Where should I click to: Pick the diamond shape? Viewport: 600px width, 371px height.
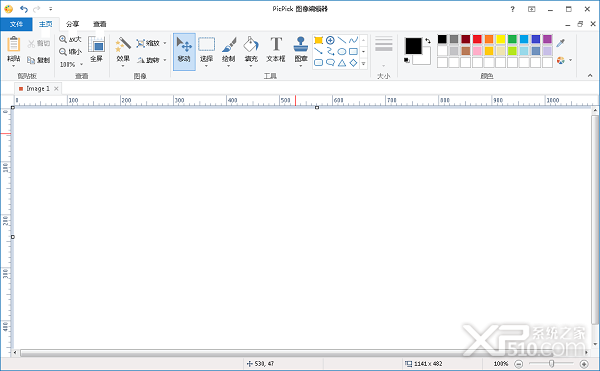354,63
